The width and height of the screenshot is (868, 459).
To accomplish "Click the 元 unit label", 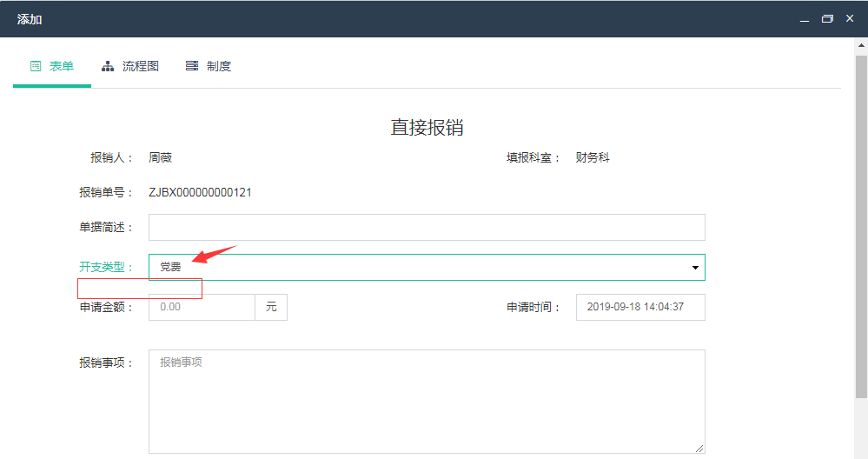I will point(271,307).
